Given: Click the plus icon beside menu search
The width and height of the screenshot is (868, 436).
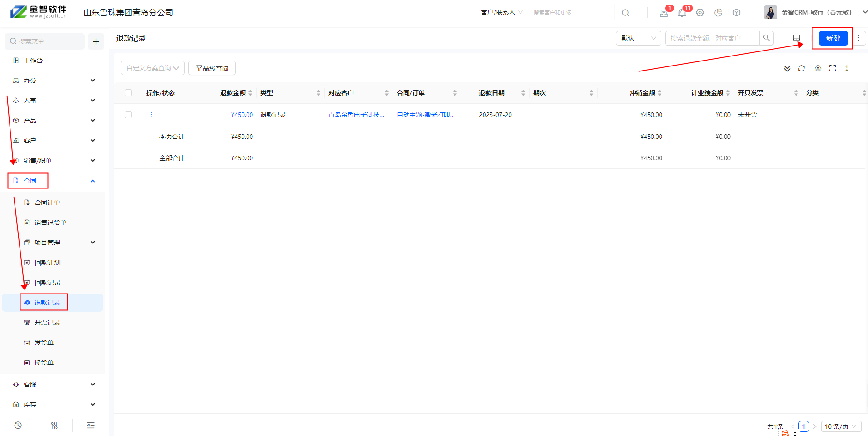Looking at the screenshot, I should click(96, 41).
